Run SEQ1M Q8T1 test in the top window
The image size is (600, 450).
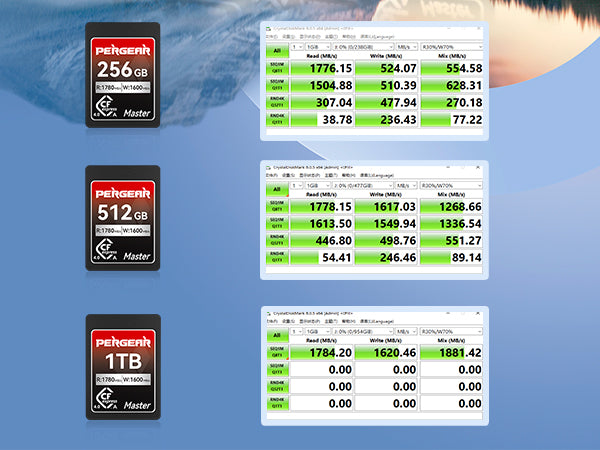coord(275,68)
